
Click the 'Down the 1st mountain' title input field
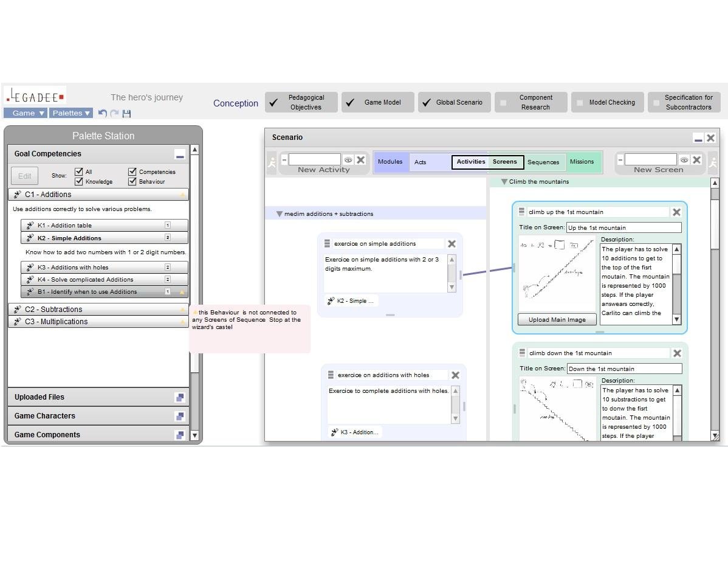coord(624,369)
